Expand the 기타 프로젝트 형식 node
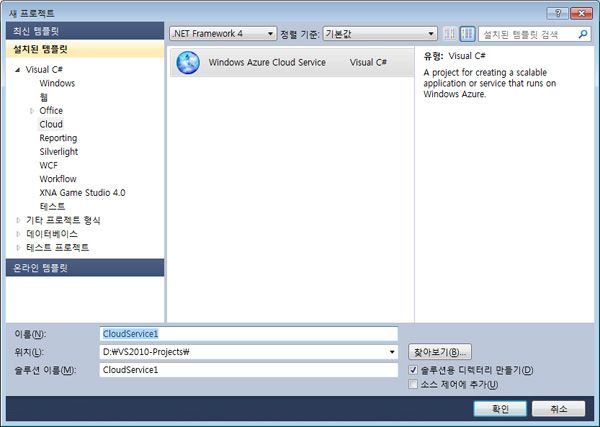Screen dimensions: 600x427 coord(18,220)
